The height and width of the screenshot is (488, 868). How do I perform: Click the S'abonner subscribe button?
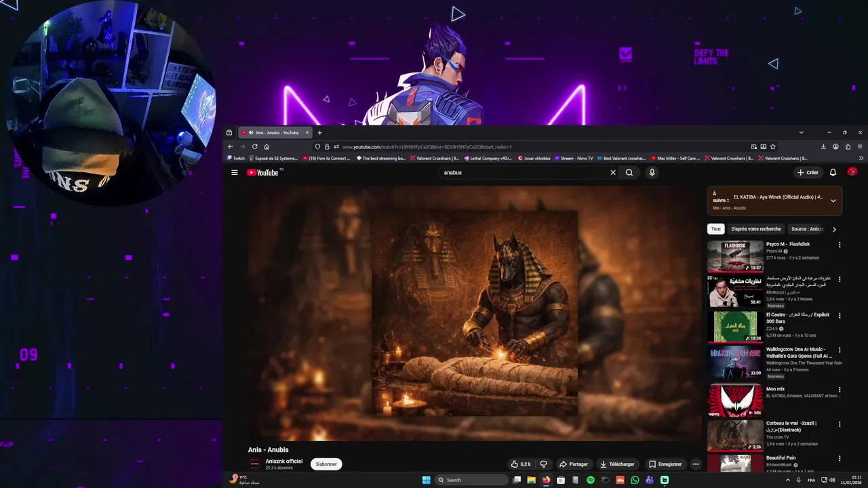(326, 464)
